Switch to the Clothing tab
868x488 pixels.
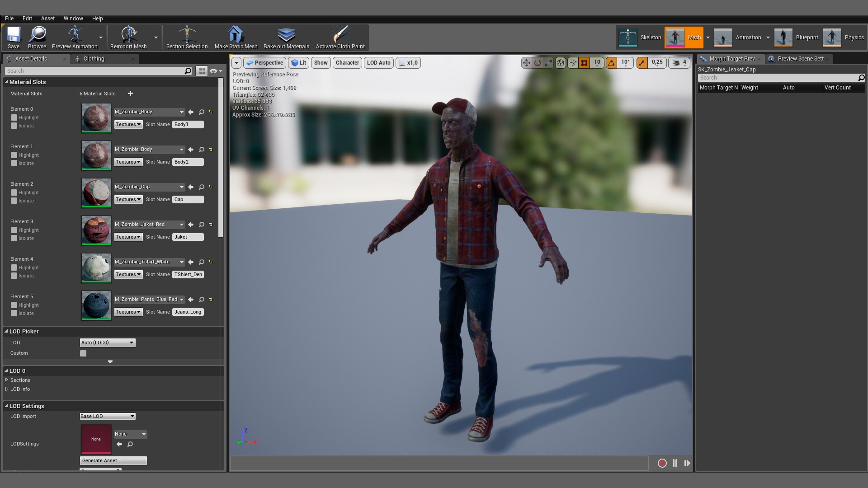[x=95, y=59]
